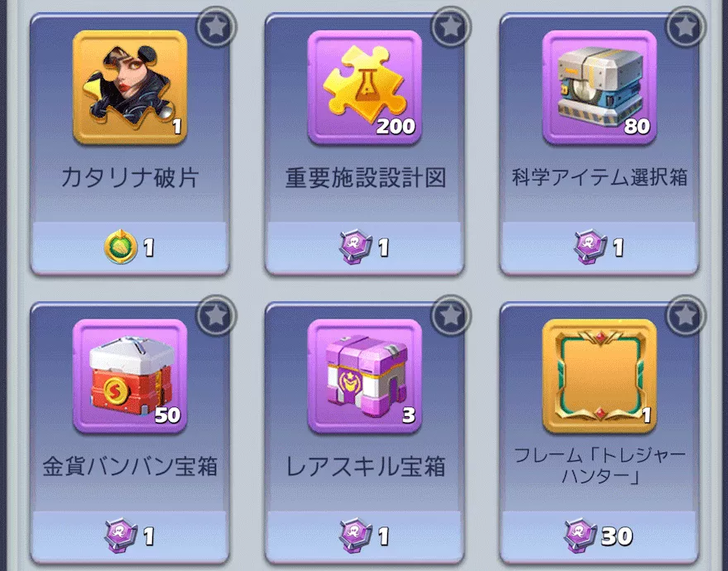
Task: Click the カタリナ破片 item name label
Action: click(x=130, y=178)
